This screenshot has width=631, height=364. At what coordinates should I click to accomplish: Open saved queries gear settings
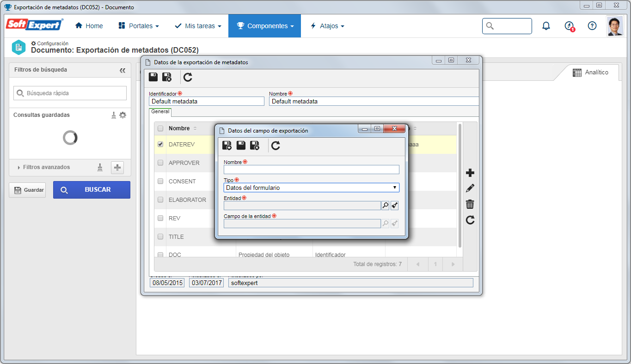click(x=123, y=115)
